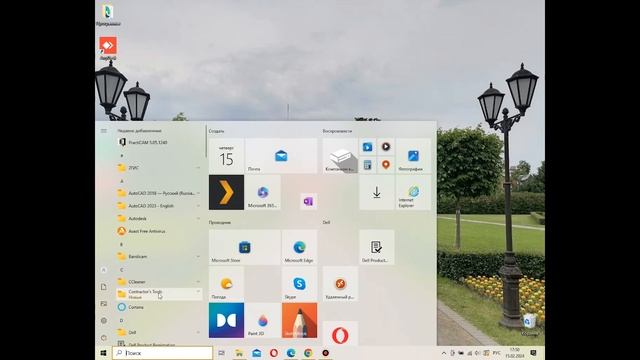This screenshot has width=640, height=360.
Task: Click the Windows Start button
Action: [x=104, y=353]
